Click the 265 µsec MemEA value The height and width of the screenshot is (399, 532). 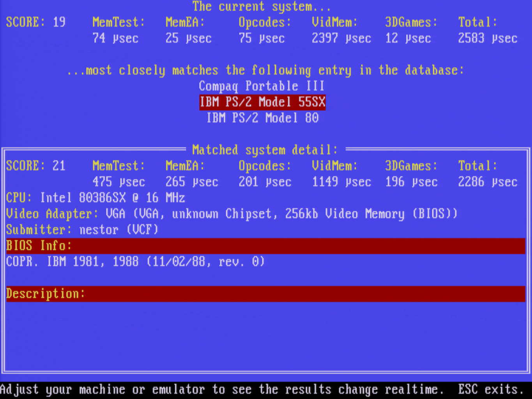(x=192, y=182)
